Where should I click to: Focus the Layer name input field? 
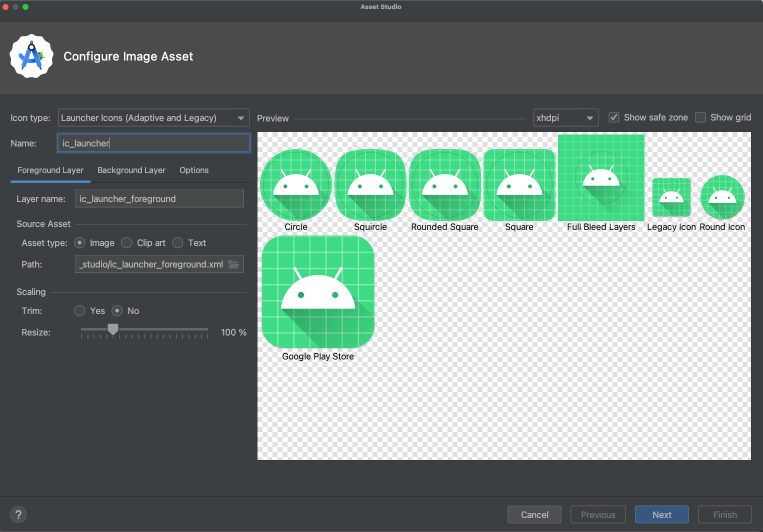point(159,198)
